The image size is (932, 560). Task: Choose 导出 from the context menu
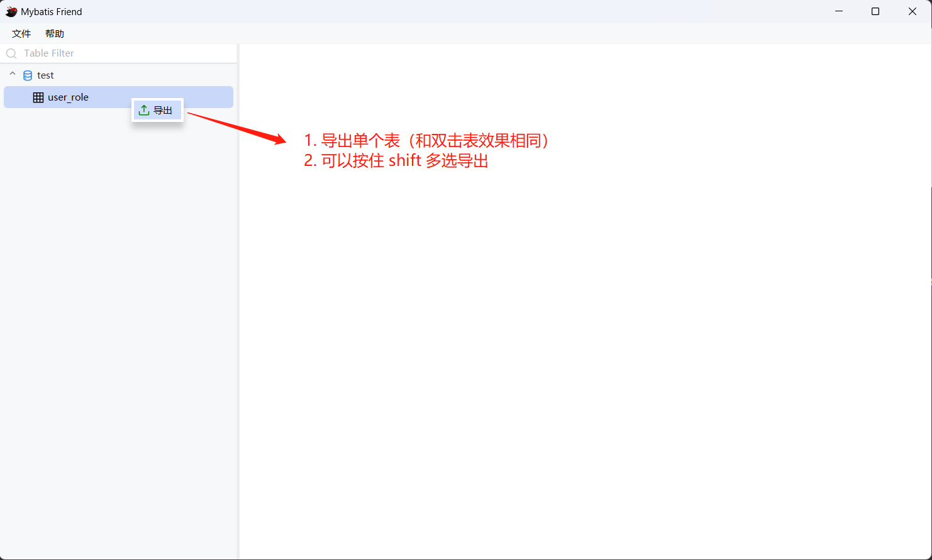click(157, 110)
